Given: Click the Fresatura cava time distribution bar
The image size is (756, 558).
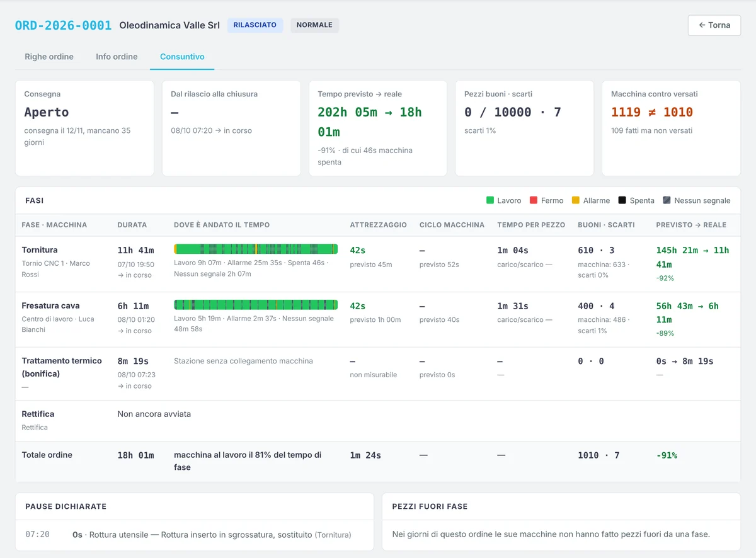Looking at the screenshot, I should coord(256,304).
